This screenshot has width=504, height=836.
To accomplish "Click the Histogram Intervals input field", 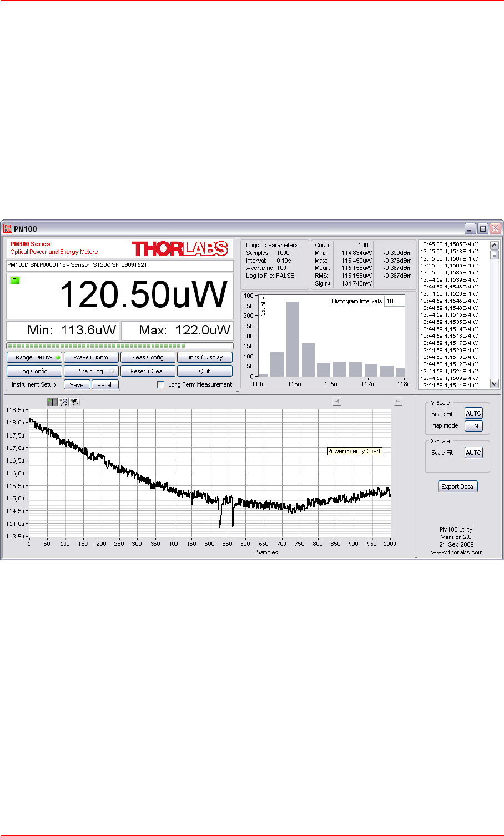I will [395, 301].
